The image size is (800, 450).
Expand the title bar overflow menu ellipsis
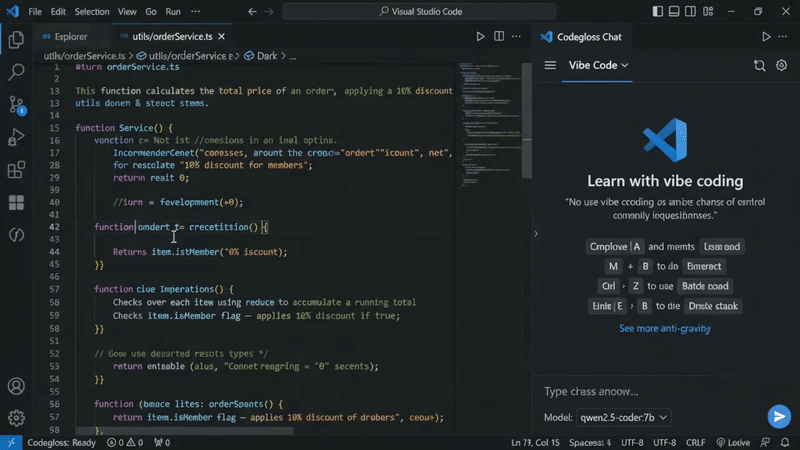coord(195,11)
